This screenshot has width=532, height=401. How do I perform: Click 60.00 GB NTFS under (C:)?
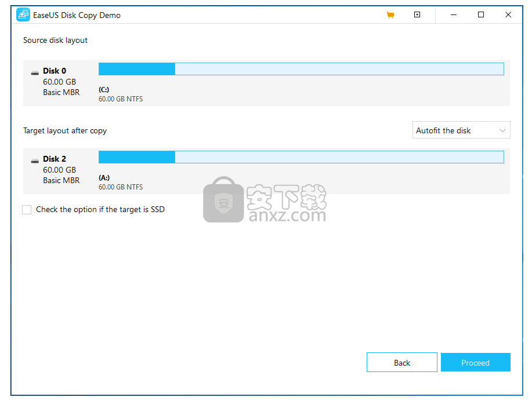(x=121, y=99)
